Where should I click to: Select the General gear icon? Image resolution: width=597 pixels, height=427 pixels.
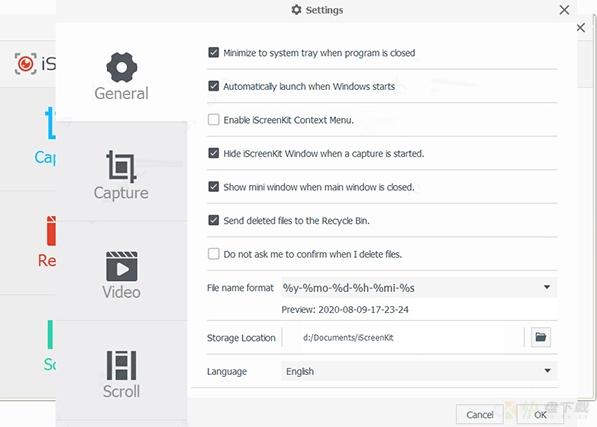(121, 67)
